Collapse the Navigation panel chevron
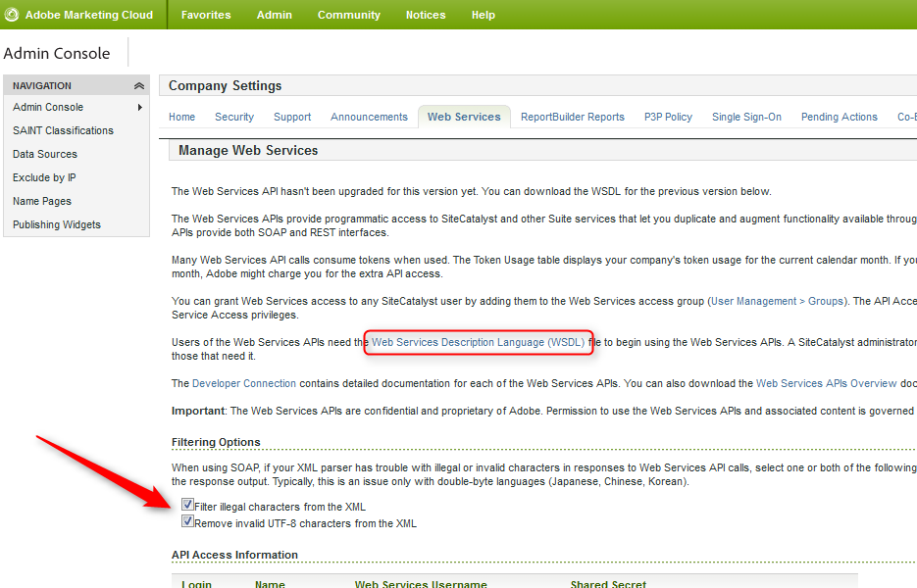The width and height of the screenshot is (917, 588). (139, 86)
